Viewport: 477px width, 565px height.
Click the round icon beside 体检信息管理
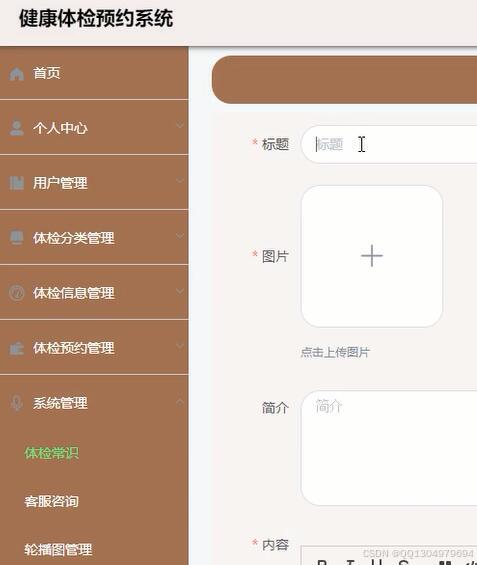[17, 293]
